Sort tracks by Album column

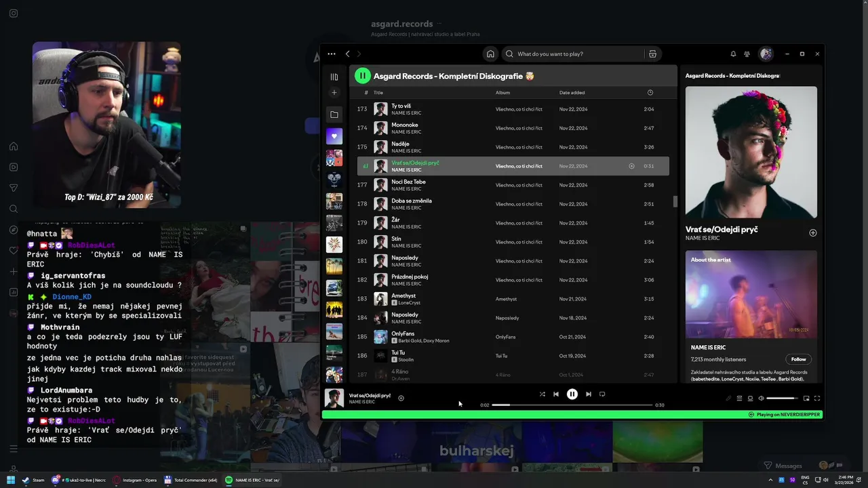pyautogui.click(x=502, y=93)
